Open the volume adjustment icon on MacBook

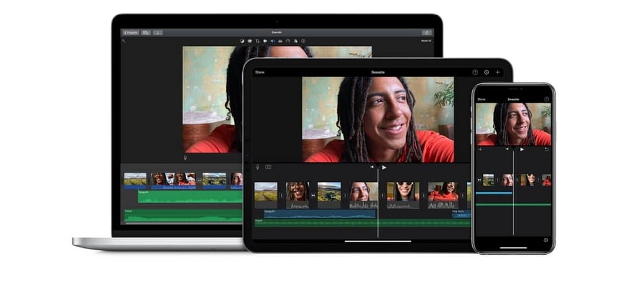coord(272,41)
